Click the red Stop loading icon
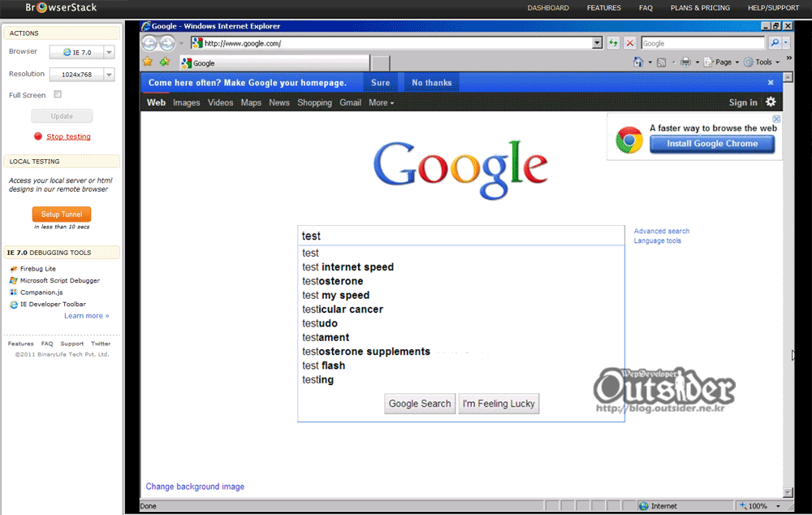This screenshot has width=812, height=515. pos(630,43)
